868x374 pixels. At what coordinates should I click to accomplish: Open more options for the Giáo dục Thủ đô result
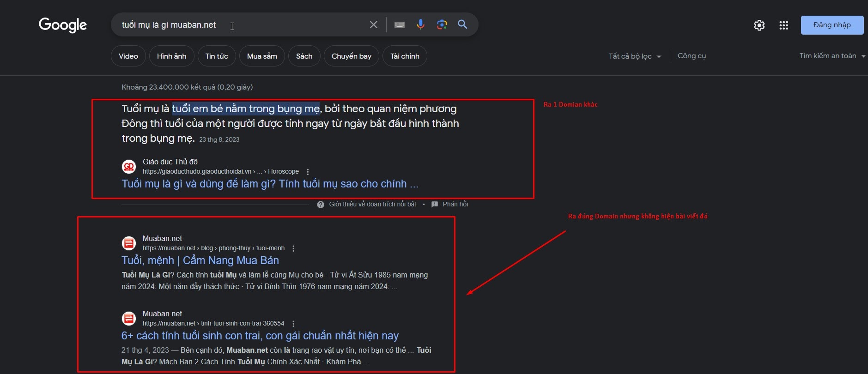(x=308, y=172)
